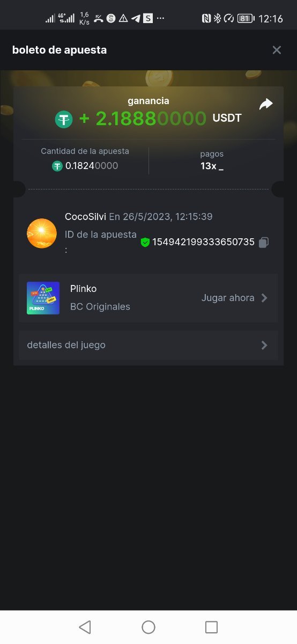This screenshot has width=297, height=644.
Task: Tap the BC Originales label
Action: [100, 307]
